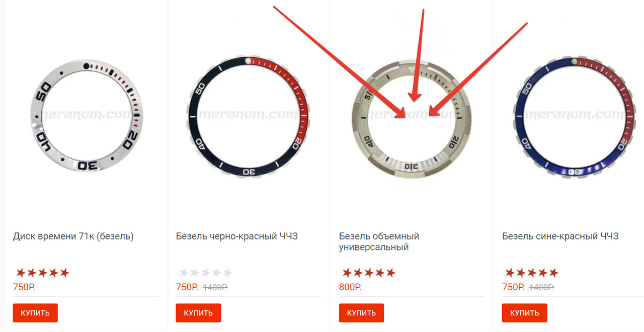Open the Безель сине-красный ЧЧЗ product link
The height and width of the screenshot is (332, 644).
tap(560, 236)
